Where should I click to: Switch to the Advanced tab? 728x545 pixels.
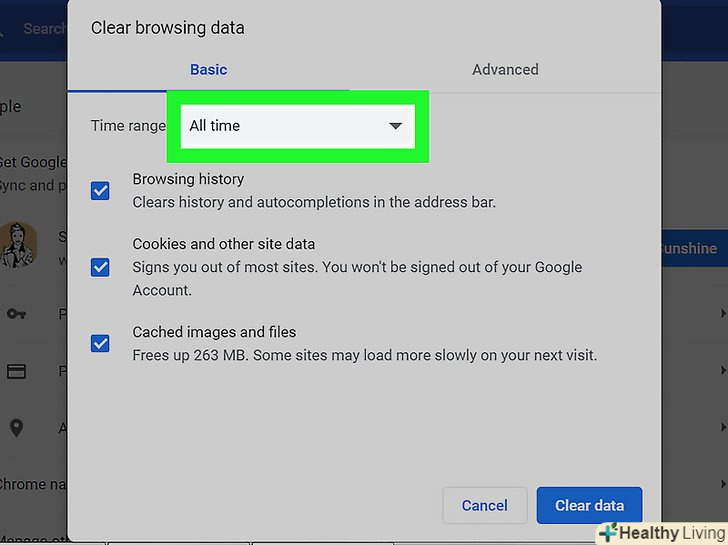(505, 70)
